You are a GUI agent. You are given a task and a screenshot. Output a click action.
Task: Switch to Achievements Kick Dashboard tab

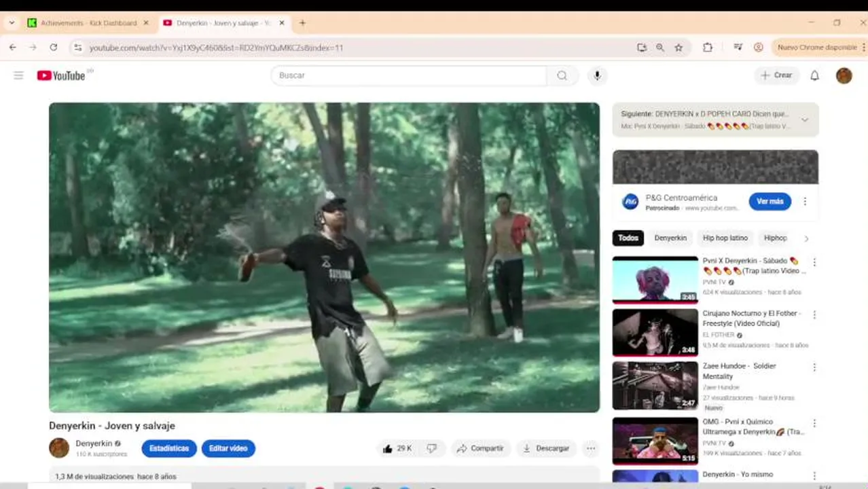click(88, 23)
